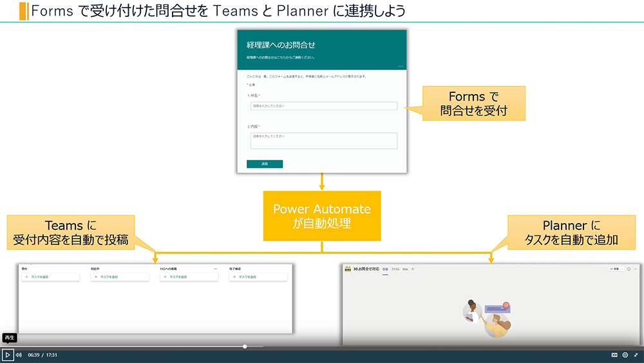
Task: Click the 06:39 / 17:31 time display
Action: tap(43, 355)
